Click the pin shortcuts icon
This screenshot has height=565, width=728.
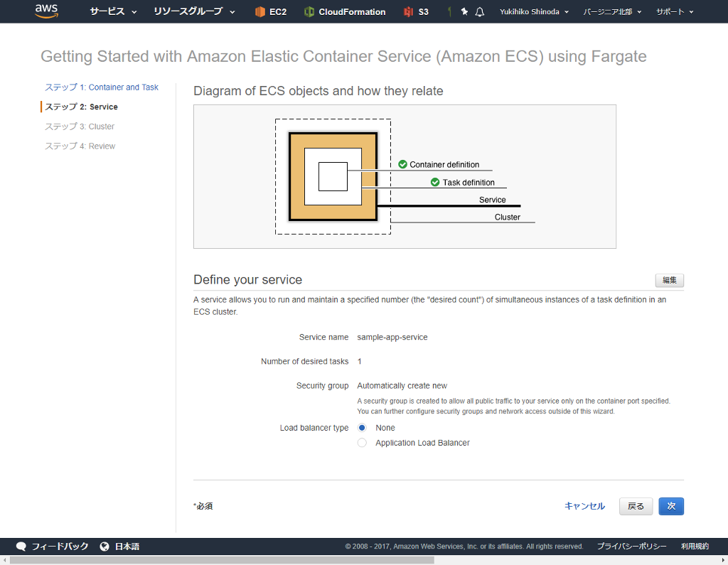click(464, 11)
